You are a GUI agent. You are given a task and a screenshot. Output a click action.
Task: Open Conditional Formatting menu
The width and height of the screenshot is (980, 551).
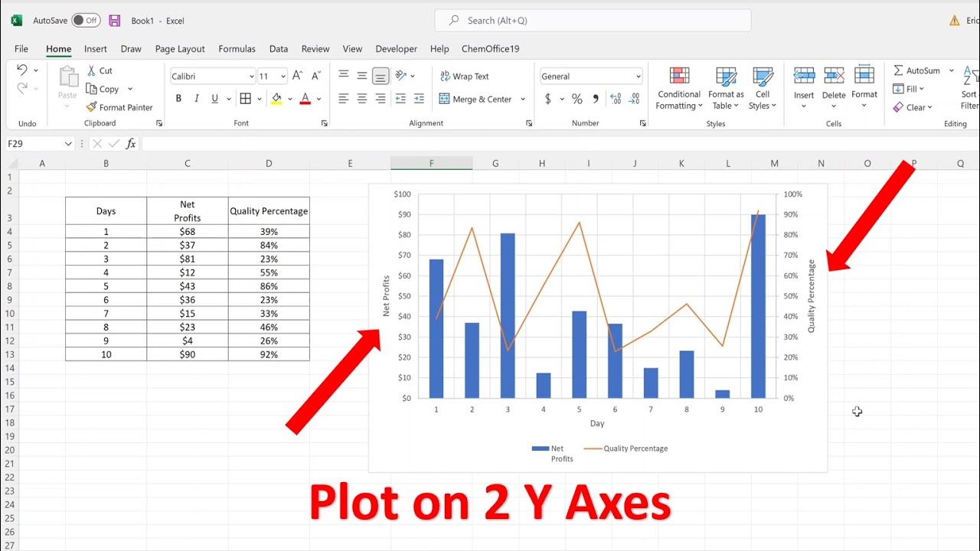679,88
